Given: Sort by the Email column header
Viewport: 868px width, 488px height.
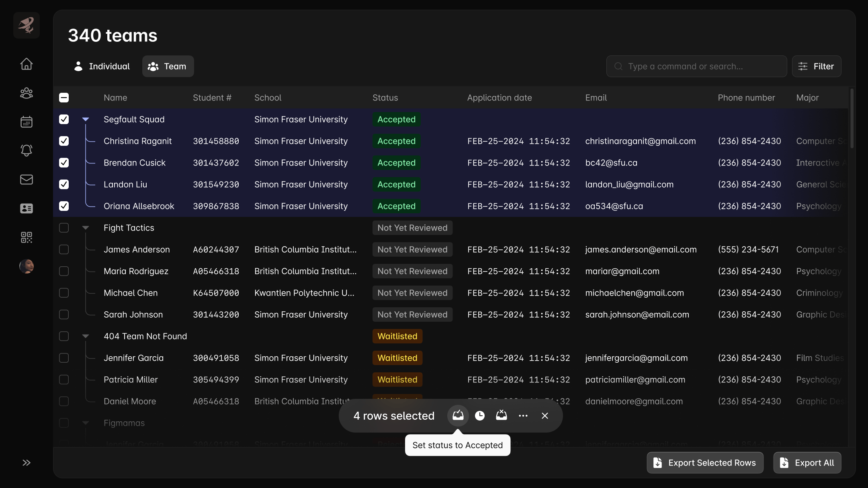Looking at the screenshot, I should point(596,98).
